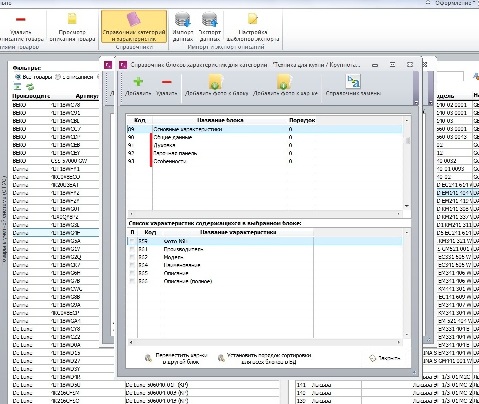Sort blocks by the Код column header
This screenshot has width=479, height=404.
(x=139, y=120)
